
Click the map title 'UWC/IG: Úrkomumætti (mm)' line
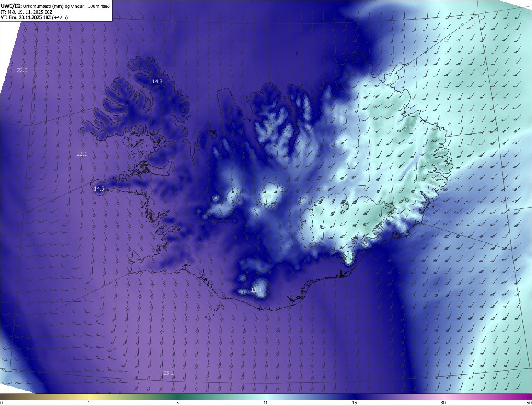[x=55, y=5]
